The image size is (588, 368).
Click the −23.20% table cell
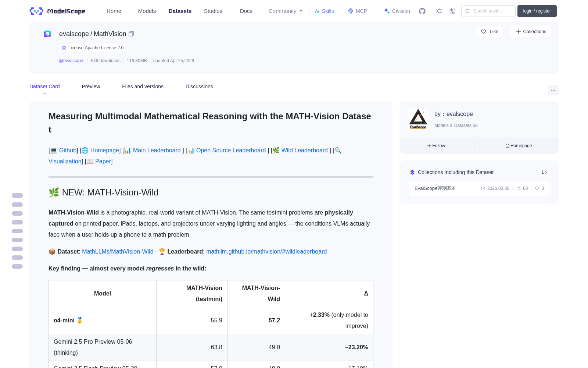click(329, 347)
